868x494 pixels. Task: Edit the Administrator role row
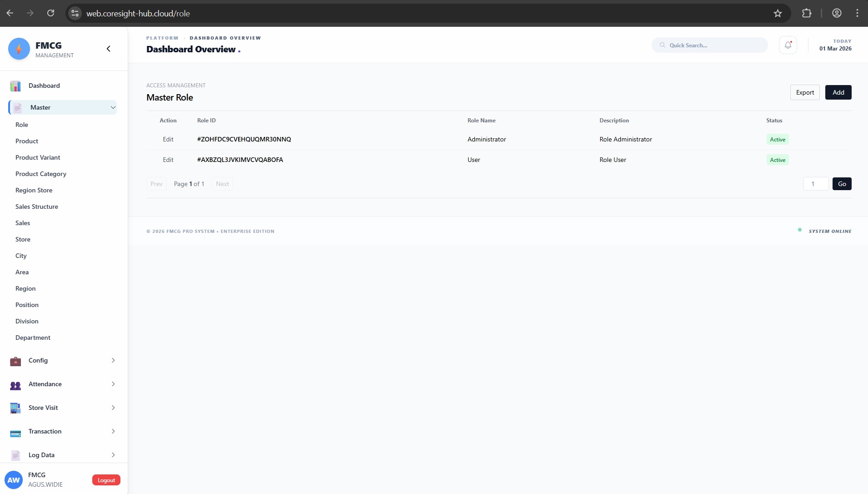click(x=168, y=139)
